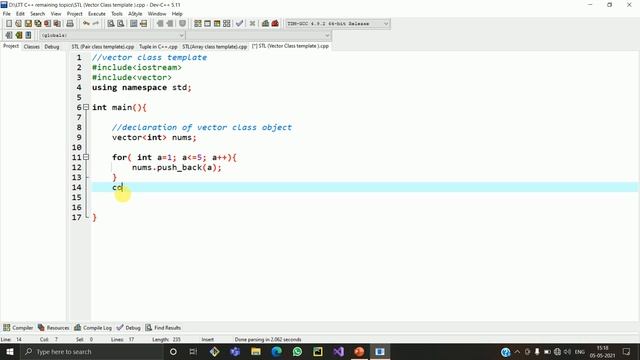
Task: Open the Edit menu
Action: pyautogui.click(x=20, y=14)
